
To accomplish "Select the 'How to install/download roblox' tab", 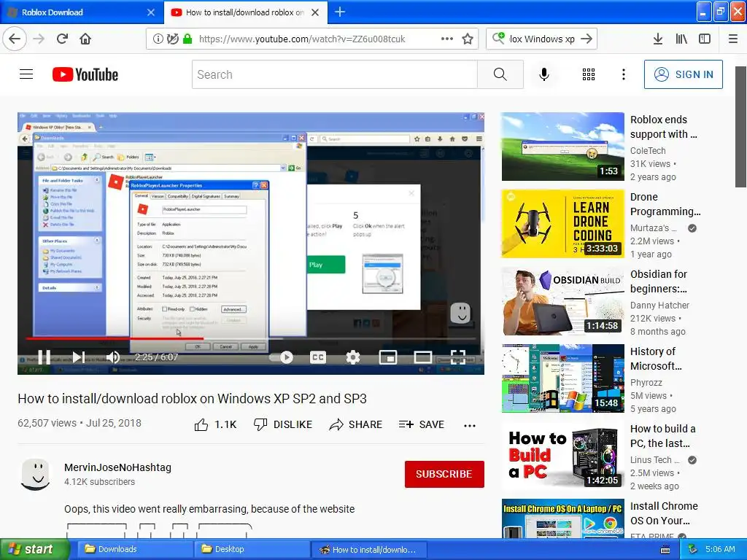I will click(244, 12).
